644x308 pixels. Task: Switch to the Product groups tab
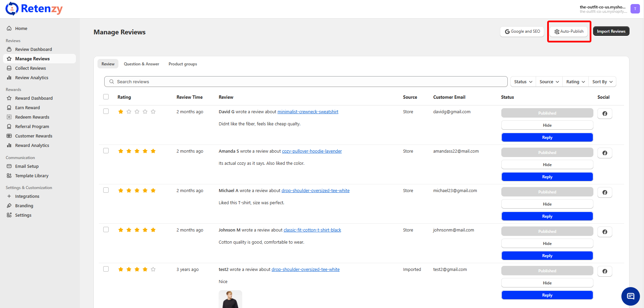[x=183, y=64]
